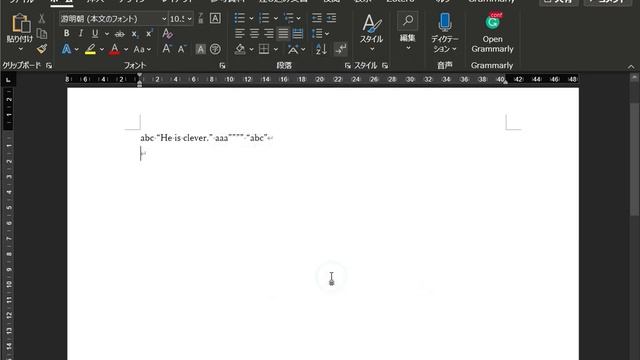
Task: Cut the selection with the scissors icon
Action: coord(42,19)
